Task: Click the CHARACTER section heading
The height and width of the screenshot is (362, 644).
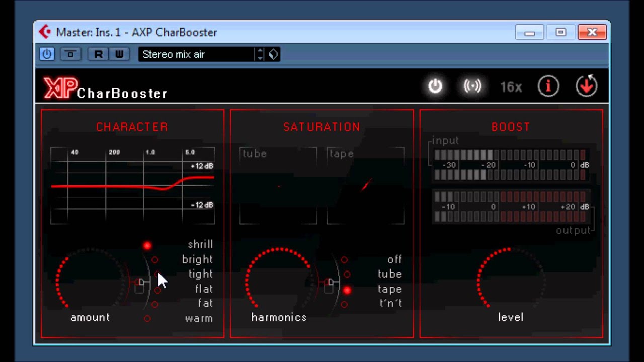Action: [x=132, y=127]
